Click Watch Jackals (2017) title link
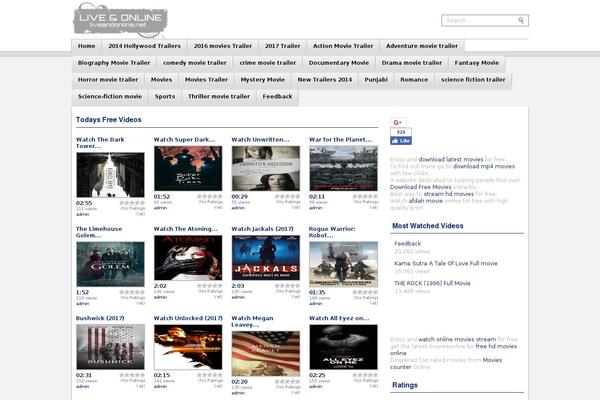The width and height of the screenshot is (600, 400). click(262, 229)
